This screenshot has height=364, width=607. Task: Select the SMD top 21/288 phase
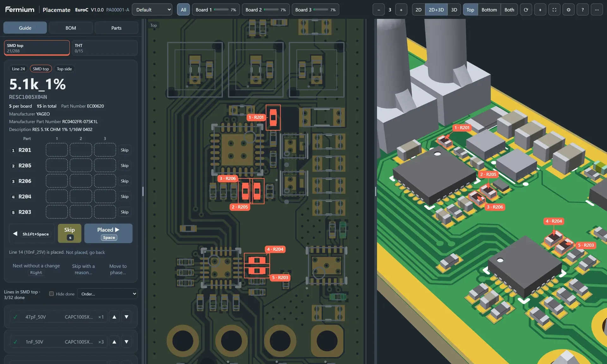pos(37,48)
